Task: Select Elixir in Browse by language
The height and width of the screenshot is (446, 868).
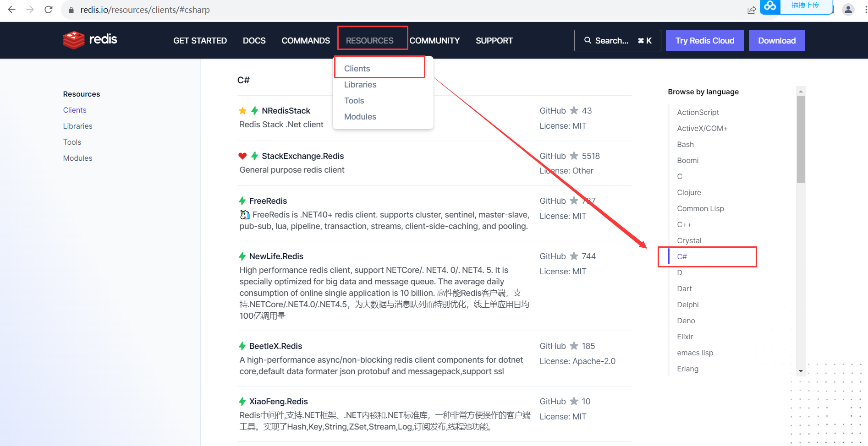Action: [x=685, y=337]
